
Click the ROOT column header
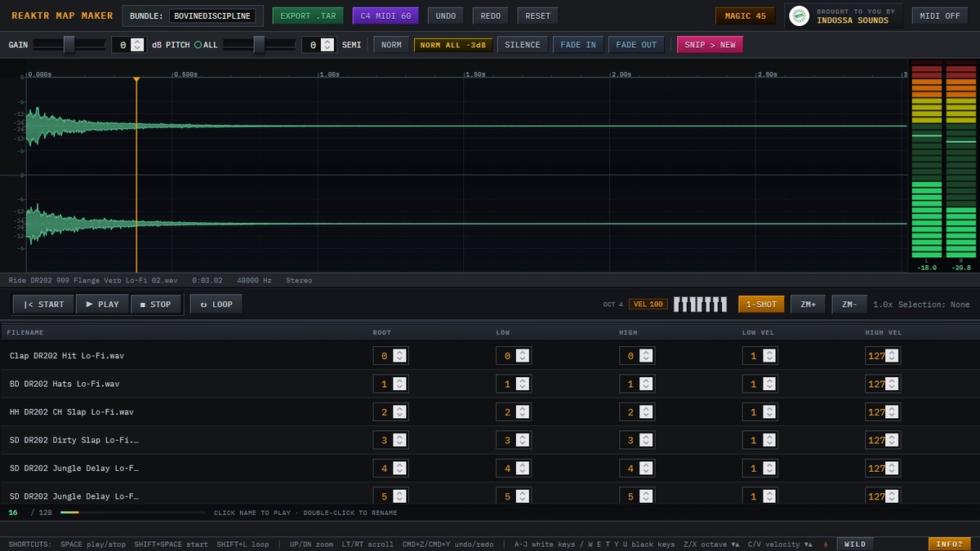pyautogui.click(x=382, y=332)
